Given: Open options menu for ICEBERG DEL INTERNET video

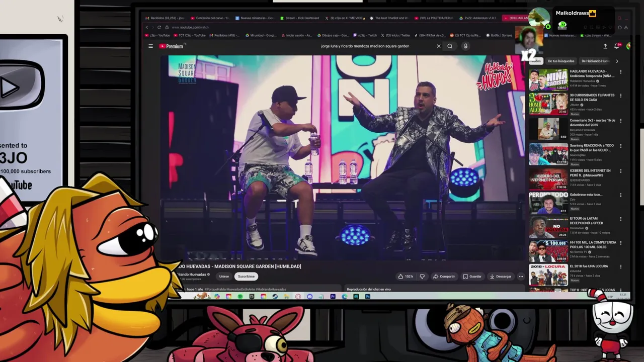Looking at the screenshot, I should [620, 171].
